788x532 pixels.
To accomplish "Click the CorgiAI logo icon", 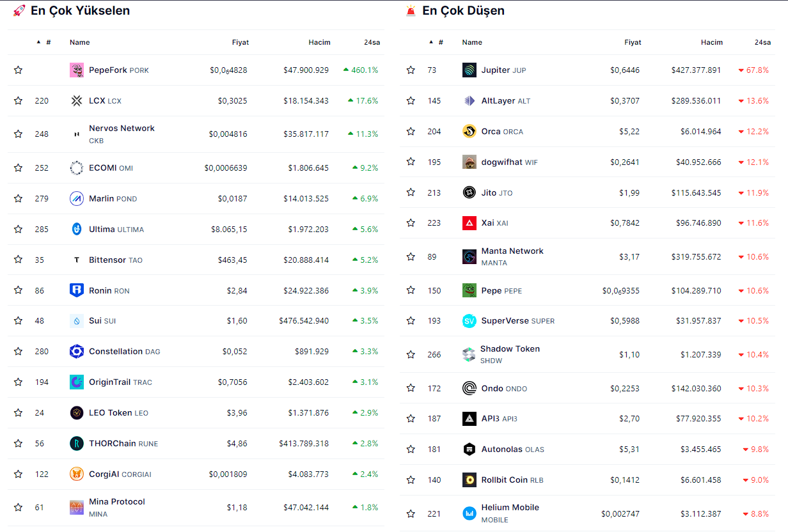I will click(77, 474).
